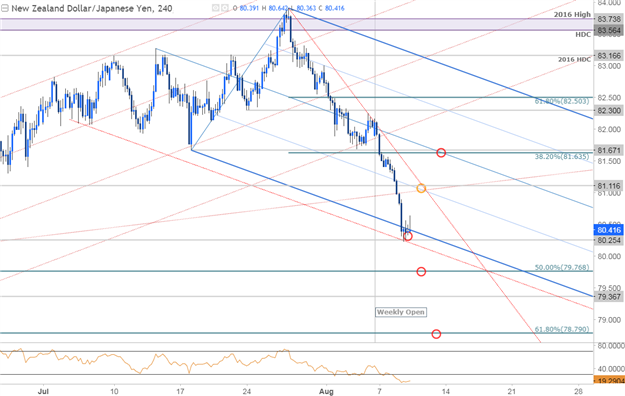This screenshot has width=625, height=396.
Task: Click the 40.0000 tick on the RSI scale
Action: pos(610,369)
